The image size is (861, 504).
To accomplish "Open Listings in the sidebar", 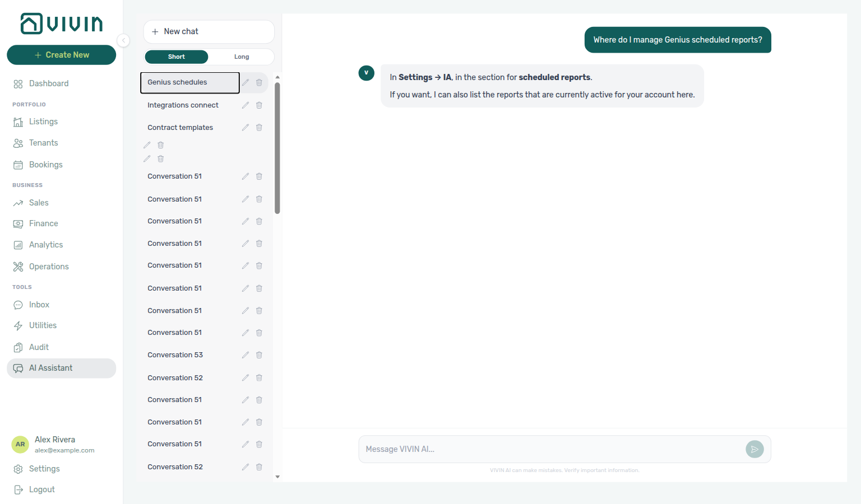I will tap(62, 122).
